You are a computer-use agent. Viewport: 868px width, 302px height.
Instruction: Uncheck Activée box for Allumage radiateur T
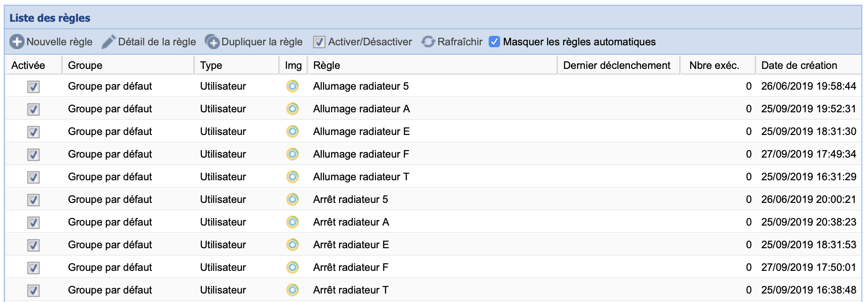[x=33, y=177]
